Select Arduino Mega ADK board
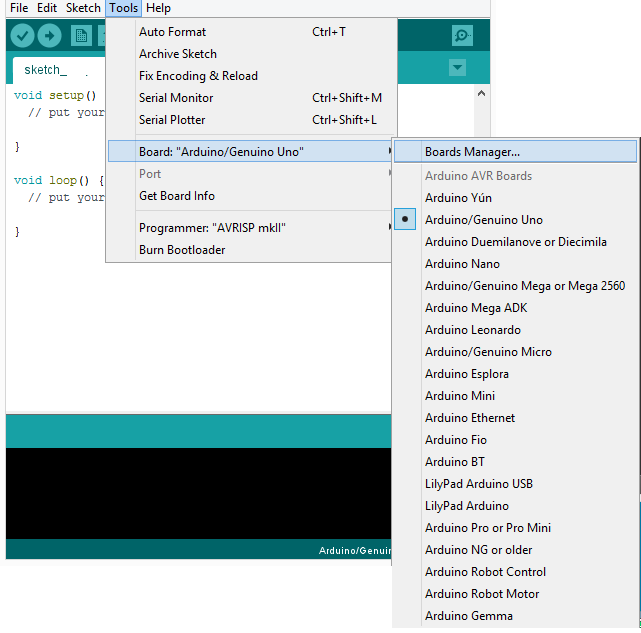The height and width of the screenshot is (633, 641). point(515,308)
